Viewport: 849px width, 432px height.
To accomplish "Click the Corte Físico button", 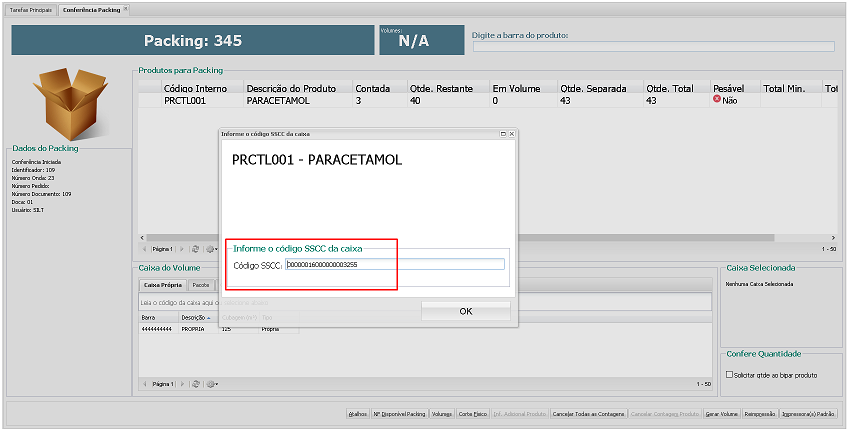I will tap(473, 414).
